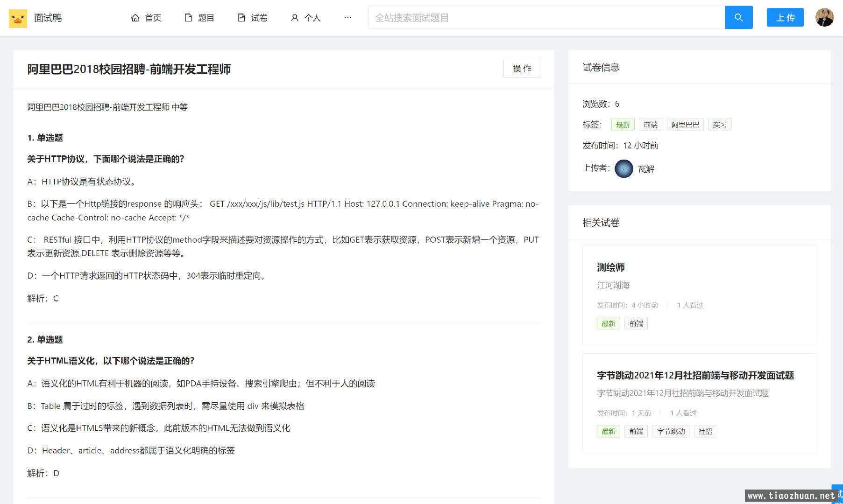The height and width of the screenshot is (504, 843).
Task: Open the user avatar in the header
Action: click(x=824, y=17)
